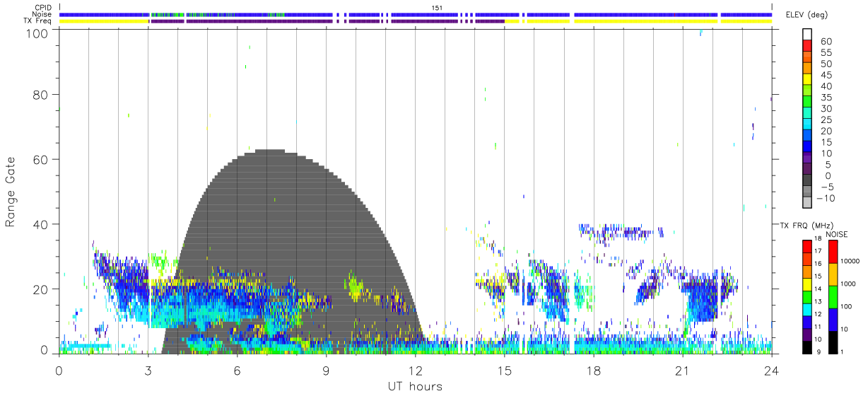Click the 'TX Freq' row label
Image resolution: width=868 pixels, height=401 pixels.
tap(38, 21)
